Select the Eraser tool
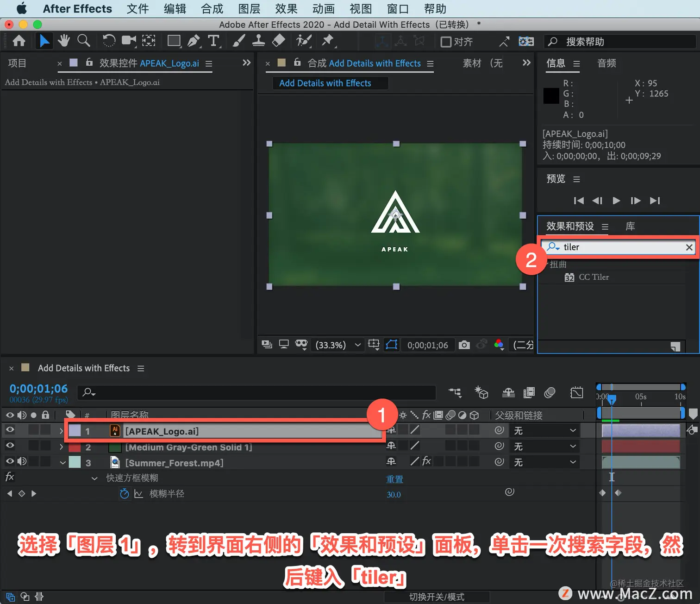This screenshot has height=604, width=700. tap(278, 41)
